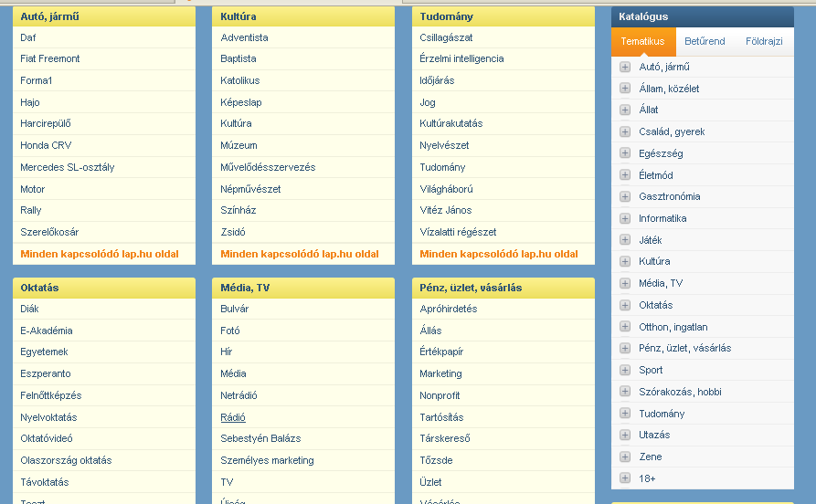The width and height of the screenshot is (816, 504).
Task: Open the Időjárás link
Action: click(437, 80)
